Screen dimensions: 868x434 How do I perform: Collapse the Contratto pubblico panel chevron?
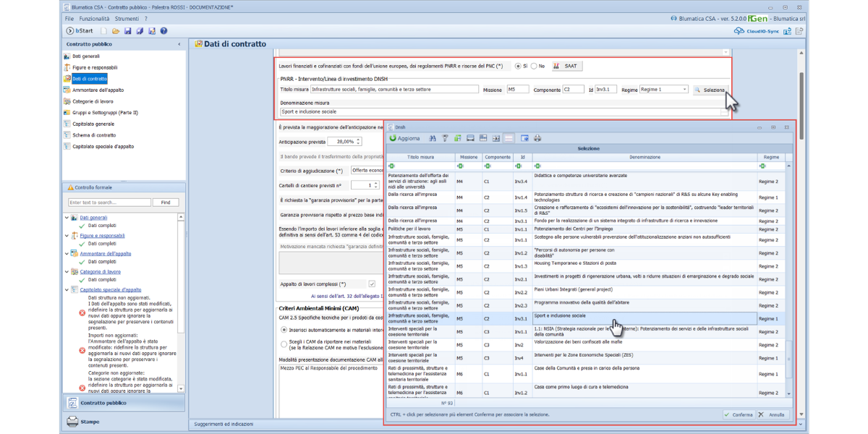click(x=179, y=44)
